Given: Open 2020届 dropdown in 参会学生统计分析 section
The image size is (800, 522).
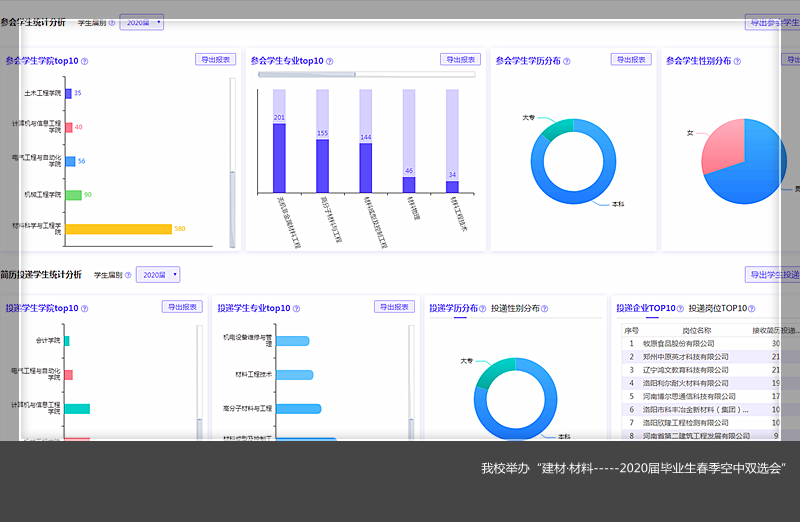Looking at the screenshot, I should click(142, 22).
